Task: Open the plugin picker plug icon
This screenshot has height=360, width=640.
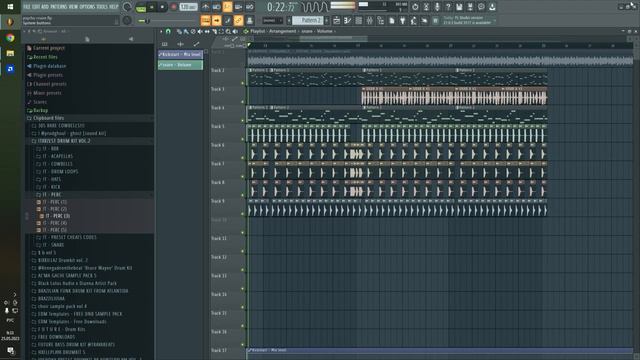Action: point(402,20)
